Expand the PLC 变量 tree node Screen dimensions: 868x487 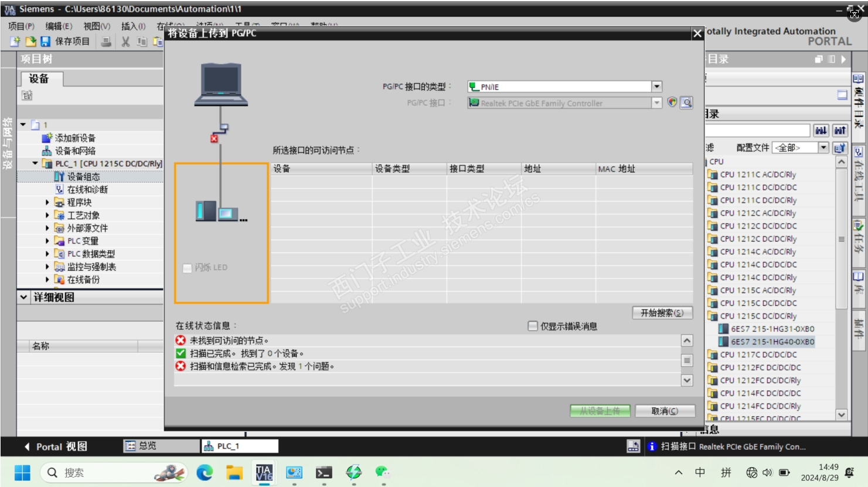47,241
